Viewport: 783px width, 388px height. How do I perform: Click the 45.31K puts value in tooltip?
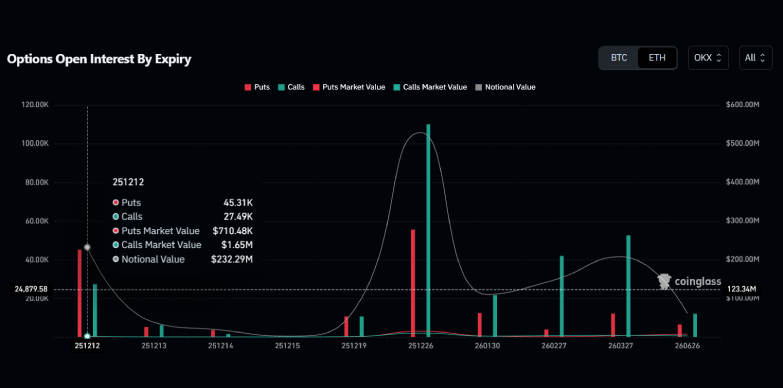point(238,203)
